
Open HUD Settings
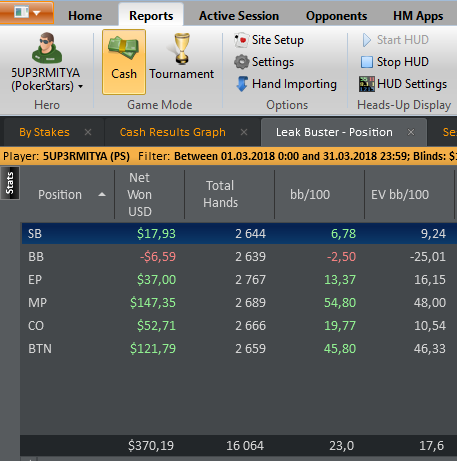pos(403,84)
